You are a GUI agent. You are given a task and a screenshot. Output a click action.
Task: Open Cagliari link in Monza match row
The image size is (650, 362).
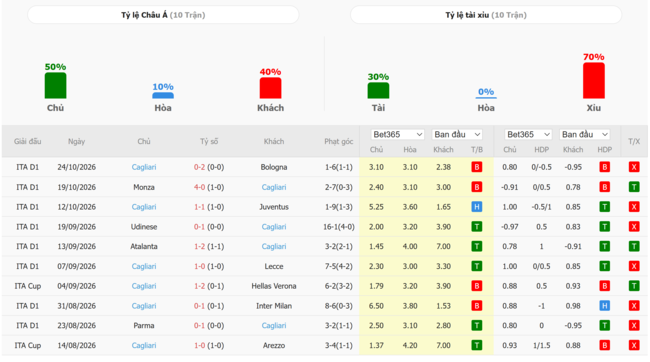[274, 187]
